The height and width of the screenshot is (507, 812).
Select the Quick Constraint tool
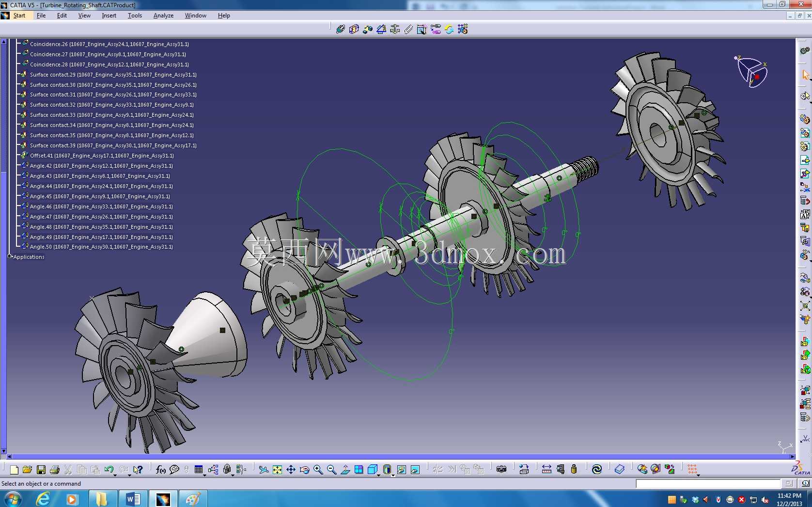(x=422, y=29)
